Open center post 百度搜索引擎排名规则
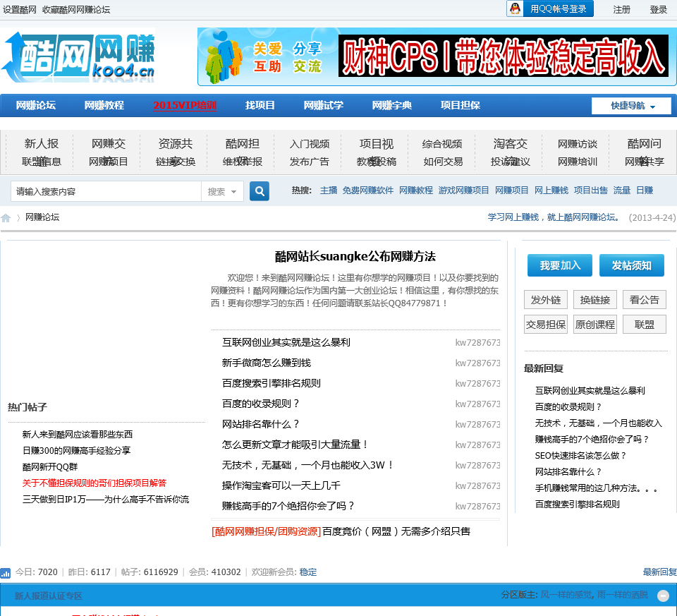Screen dimensions: 677x616 point(271,383)
